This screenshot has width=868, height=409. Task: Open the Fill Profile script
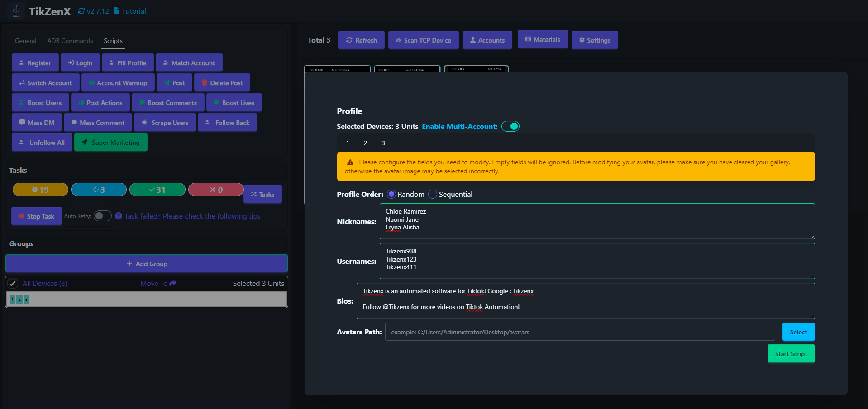128,63
